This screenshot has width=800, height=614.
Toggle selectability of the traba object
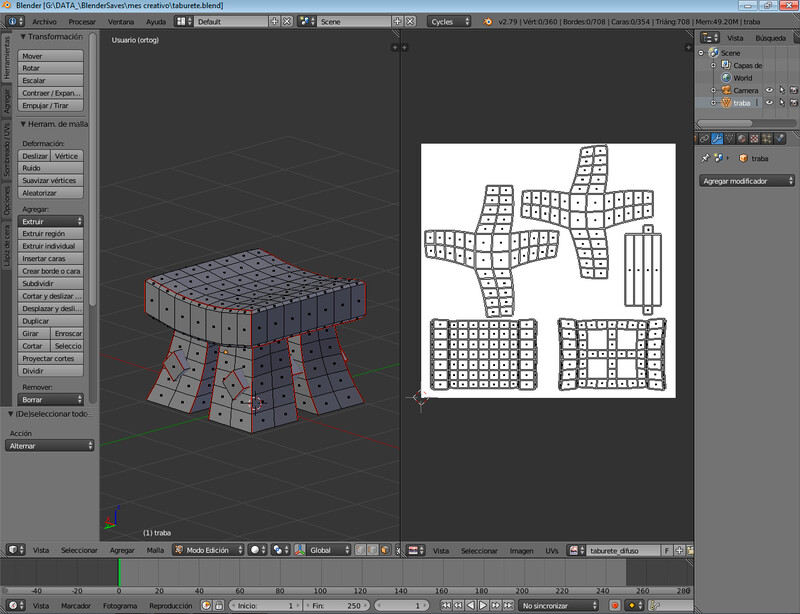click(780, 103)
